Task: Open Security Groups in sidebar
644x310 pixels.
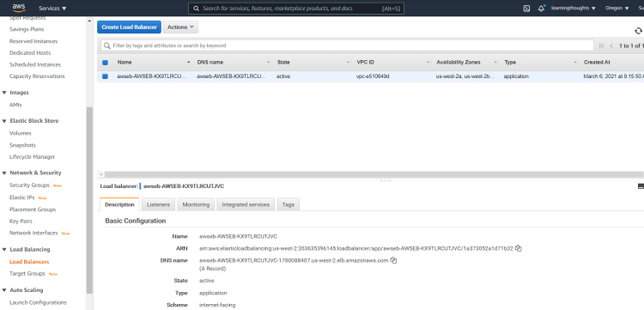Action: [29, 185]
